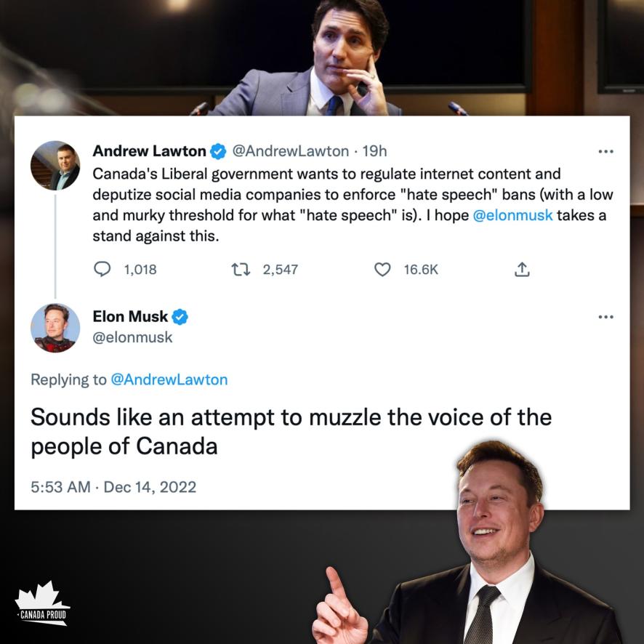644x644 pixels.
Task: Open Andrew Lawton's profile picture
Action: [55, 166]
